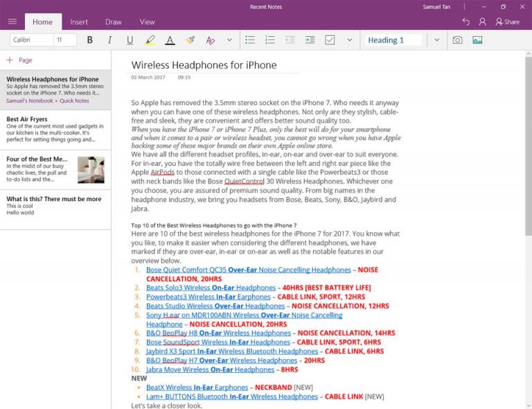Click the Calibri font name box

tap(31, 40)
